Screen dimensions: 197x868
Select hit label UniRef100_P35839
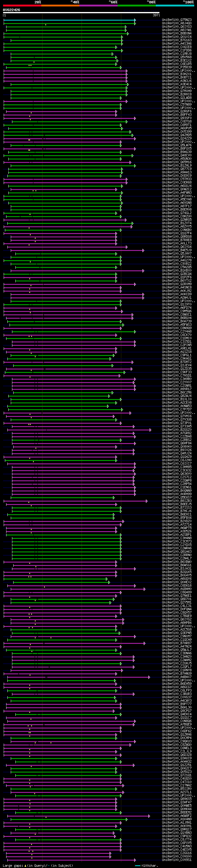(177, 67)
